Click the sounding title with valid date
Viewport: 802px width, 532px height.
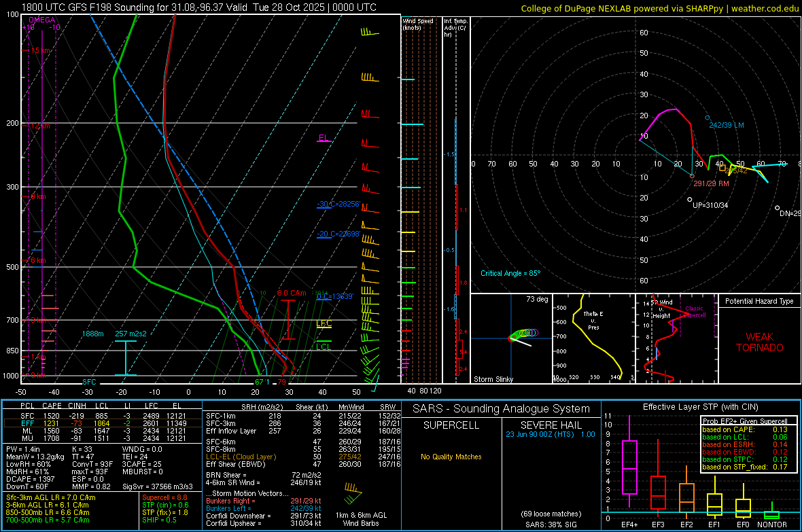(198, 7)
